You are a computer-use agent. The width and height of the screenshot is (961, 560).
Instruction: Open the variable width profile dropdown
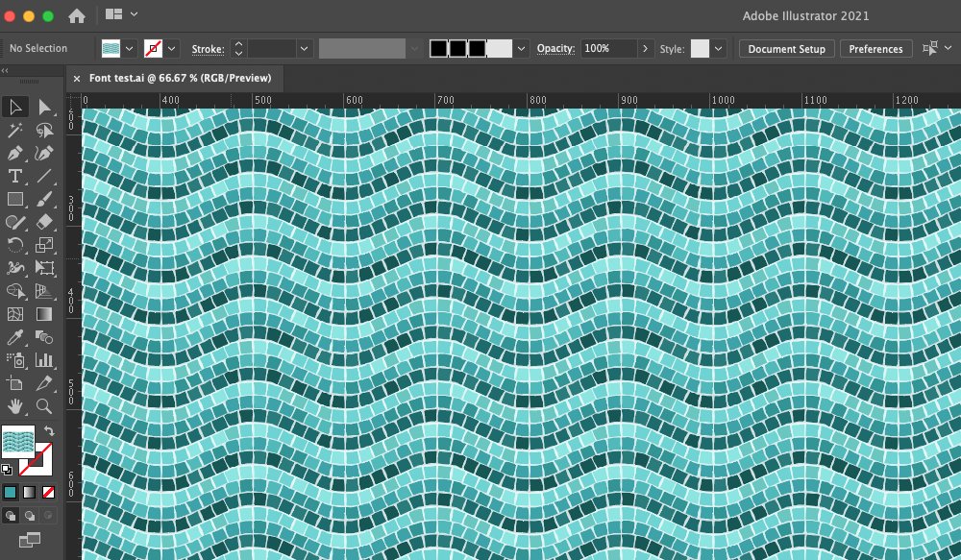tap(413, 47)
